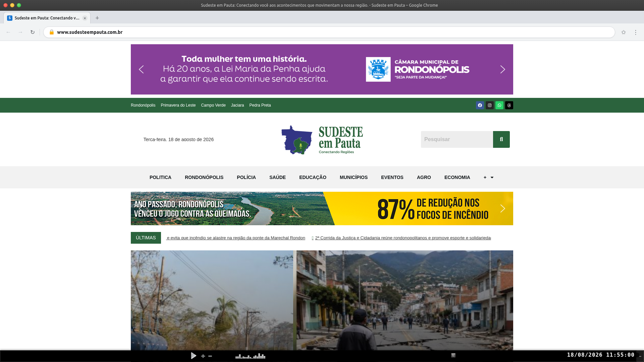Image resolution: width=644 pixels, height=362 pixels.
Task: Open the Threads social icon
Action: pos(509,105)
